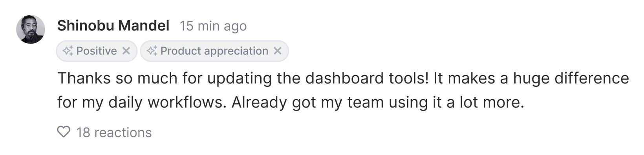Open the 18 reactions list
The image size is (644, 155).
(104, 132)
